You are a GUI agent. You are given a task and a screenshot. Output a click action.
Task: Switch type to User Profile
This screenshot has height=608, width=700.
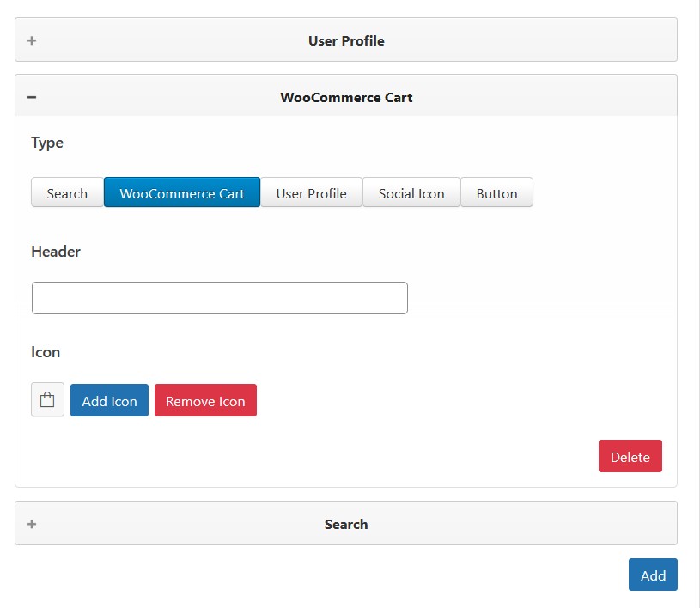click(311, 193)
